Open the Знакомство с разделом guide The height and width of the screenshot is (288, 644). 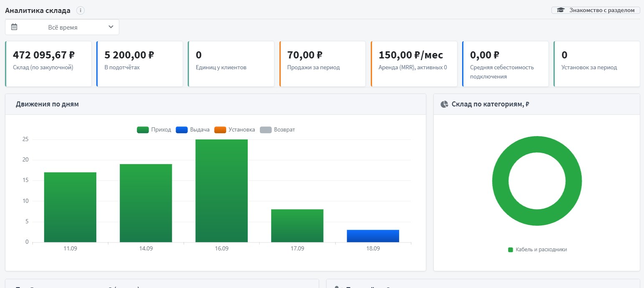tap(596, 10)
